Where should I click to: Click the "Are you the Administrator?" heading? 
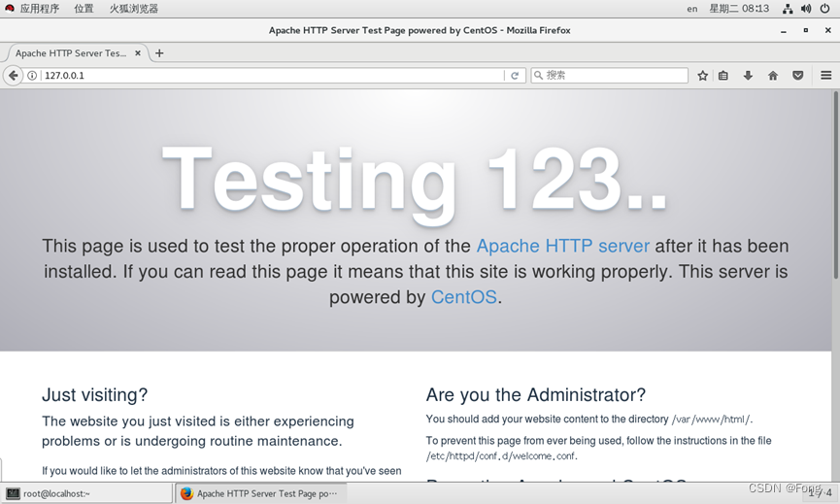[536, 394]
